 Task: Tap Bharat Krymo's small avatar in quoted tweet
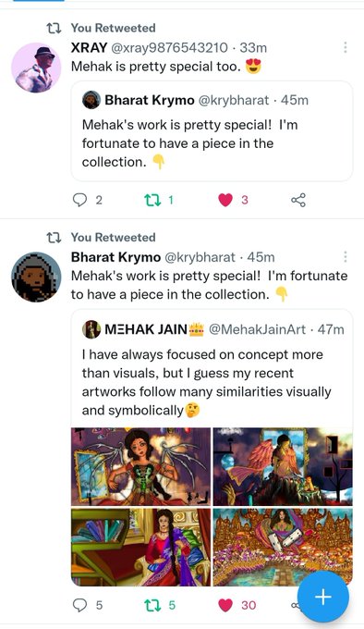(x=91, y=100)
